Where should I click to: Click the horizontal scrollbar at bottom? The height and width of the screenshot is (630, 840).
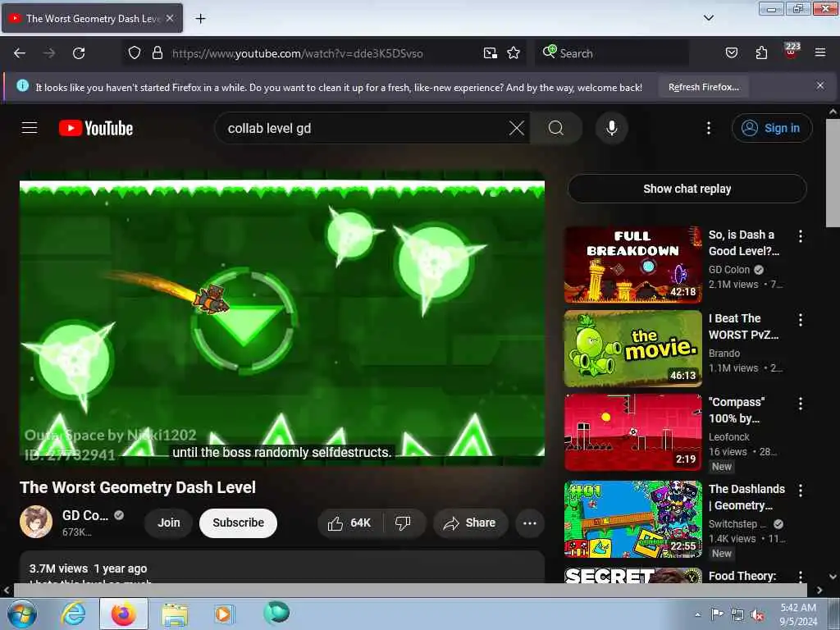tap(410, 590)
